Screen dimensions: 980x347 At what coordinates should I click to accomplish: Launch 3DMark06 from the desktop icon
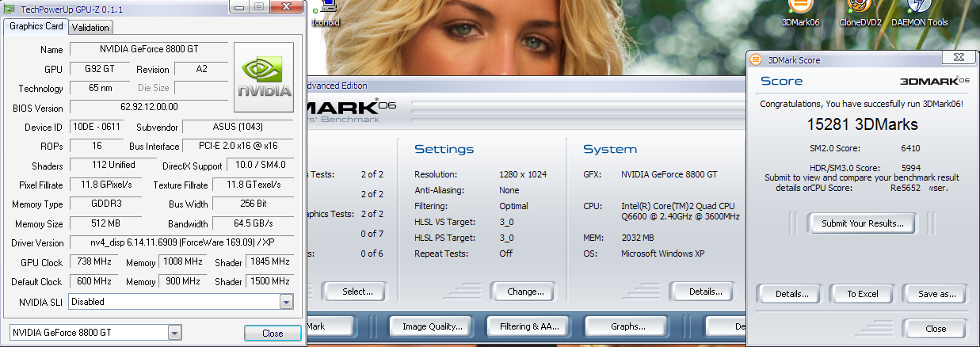799,13
